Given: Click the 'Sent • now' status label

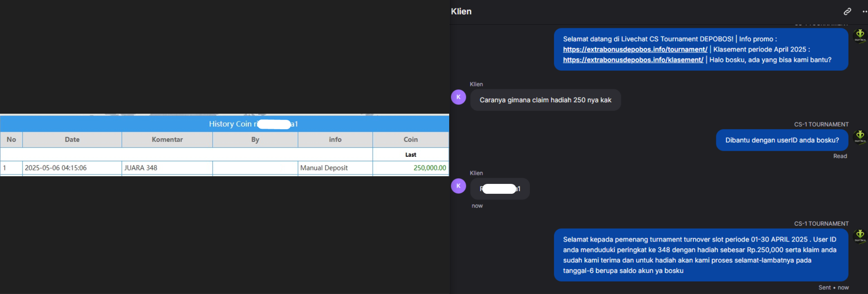Looking at the screenshot, I should coord(833,288).
